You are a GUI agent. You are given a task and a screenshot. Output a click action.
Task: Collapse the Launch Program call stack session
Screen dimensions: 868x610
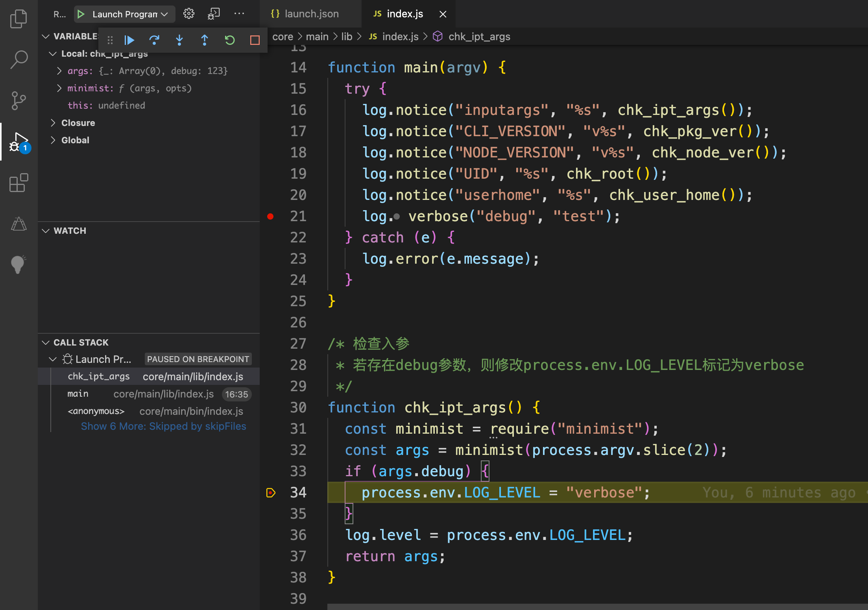pyautogui.click(x=53, y=359)
